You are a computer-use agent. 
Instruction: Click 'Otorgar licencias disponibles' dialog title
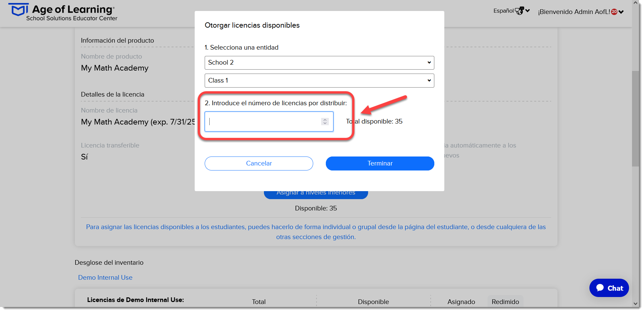coord(252,25)
